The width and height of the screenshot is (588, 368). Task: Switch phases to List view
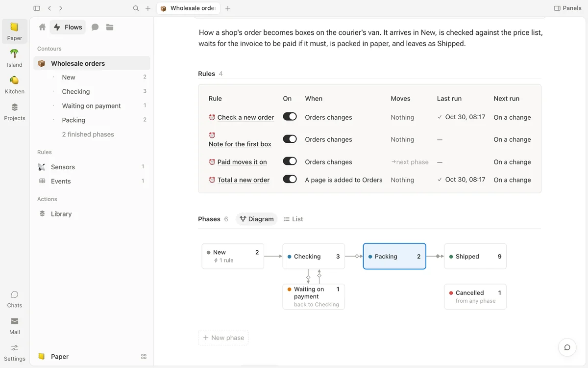294,219
